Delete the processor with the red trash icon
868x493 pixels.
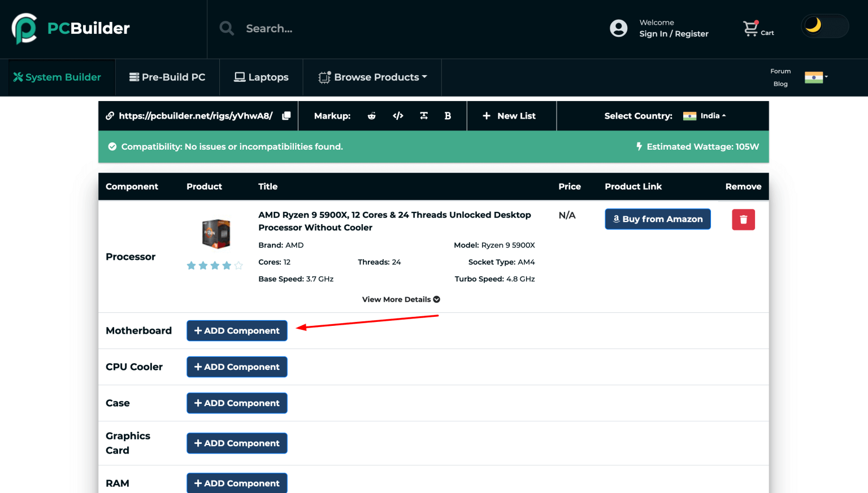[x=743, y=220]
